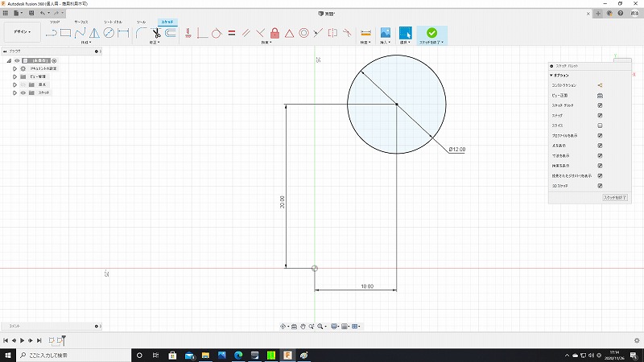This screenshot has width=644, height=362.
Task: Click the Concentric constraint icon
Action: click(303, 33)
